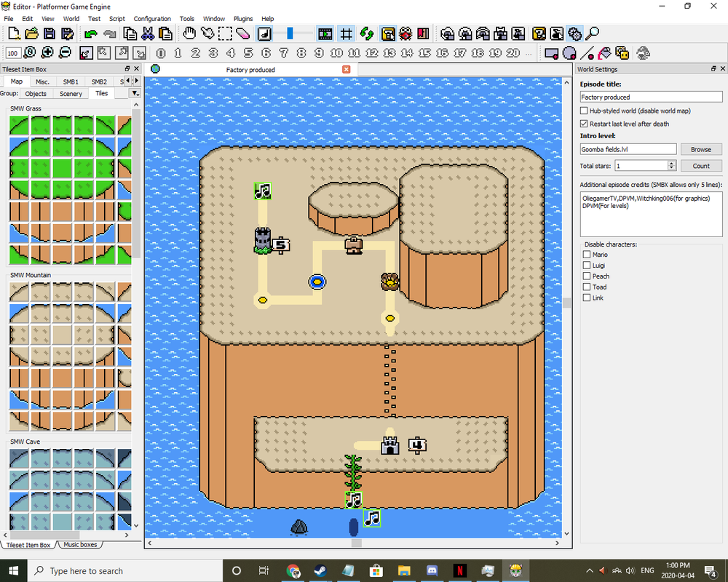Image resolution: width=728 pixels, height=582 pixels.
Task: Click Browse for intro level
Action: point(701,149)
